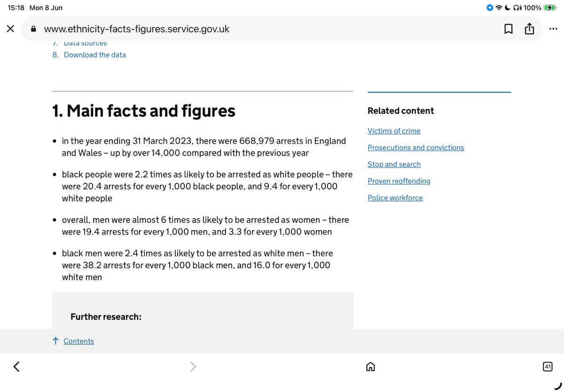
Task: Tap the location services icon in status bar
Action: [x=490, y=8]
